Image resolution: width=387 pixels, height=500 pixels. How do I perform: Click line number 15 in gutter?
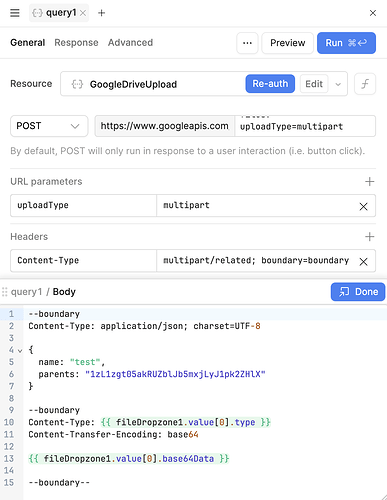[9, 482]
